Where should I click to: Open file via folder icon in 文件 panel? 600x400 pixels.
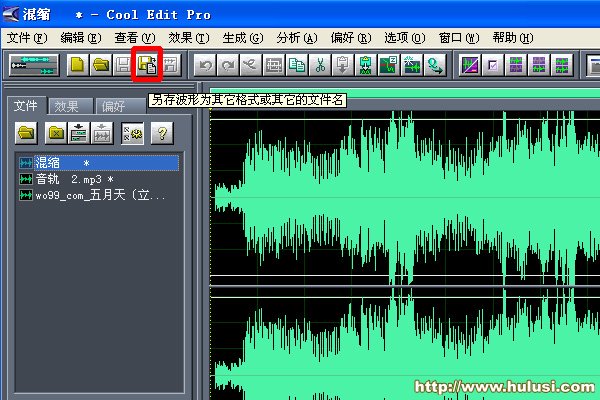(26, 133)
